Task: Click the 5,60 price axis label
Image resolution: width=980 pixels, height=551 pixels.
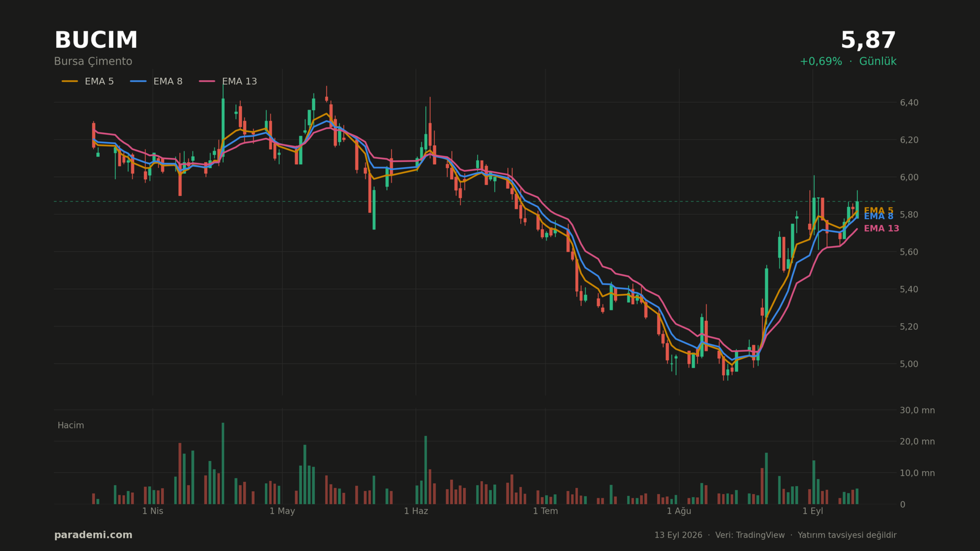Action: pos(909,252)
